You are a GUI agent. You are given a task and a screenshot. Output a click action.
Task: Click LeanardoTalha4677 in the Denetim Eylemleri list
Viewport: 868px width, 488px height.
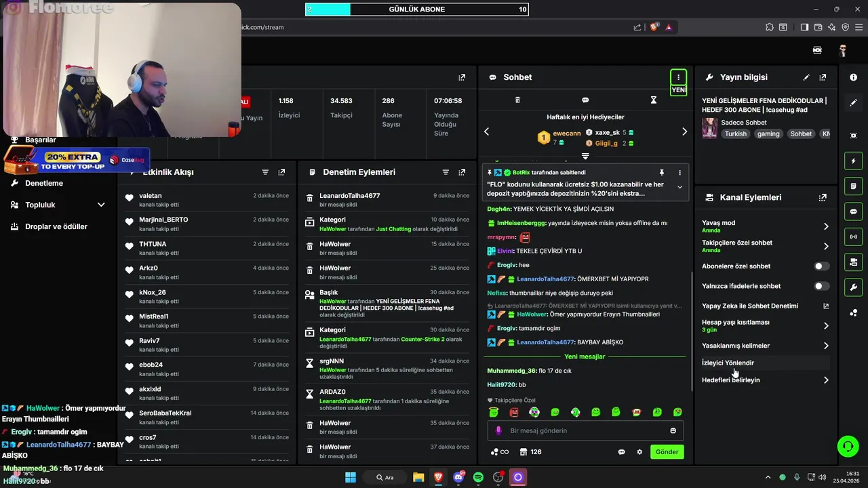pos(350,196)
